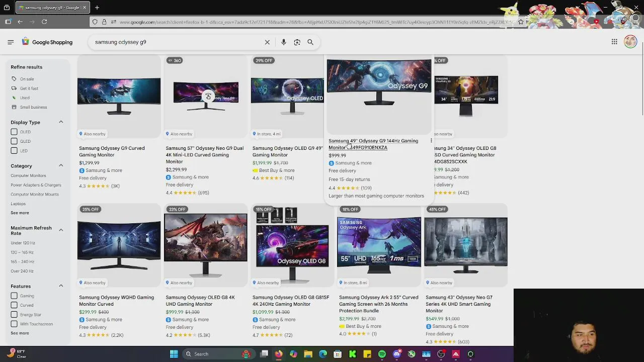This screenshot has width=644, height=362.
Task: Open Microsoft Store from taskbar
Action: [x=338, y=354]
